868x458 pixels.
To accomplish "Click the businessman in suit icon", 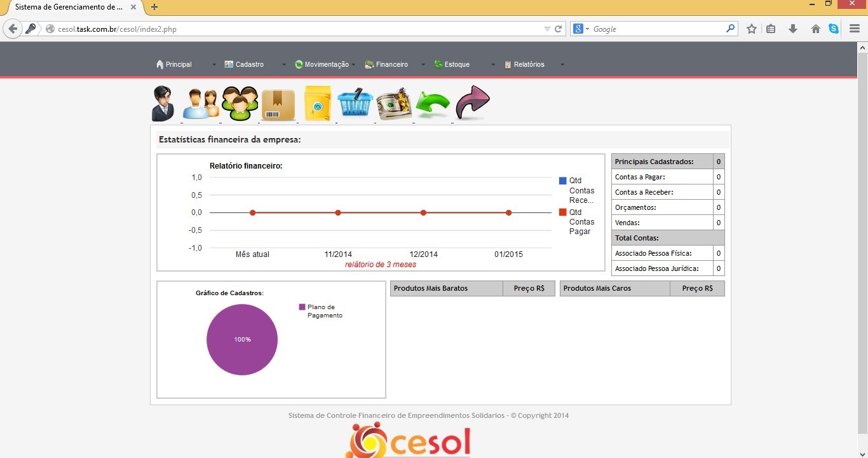I will click(x=163, y=104).
